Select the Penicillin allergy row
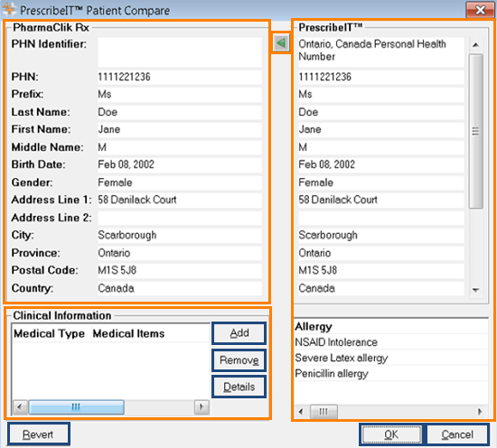The height and width of the screenshot is (448, 497). point(390,374)
